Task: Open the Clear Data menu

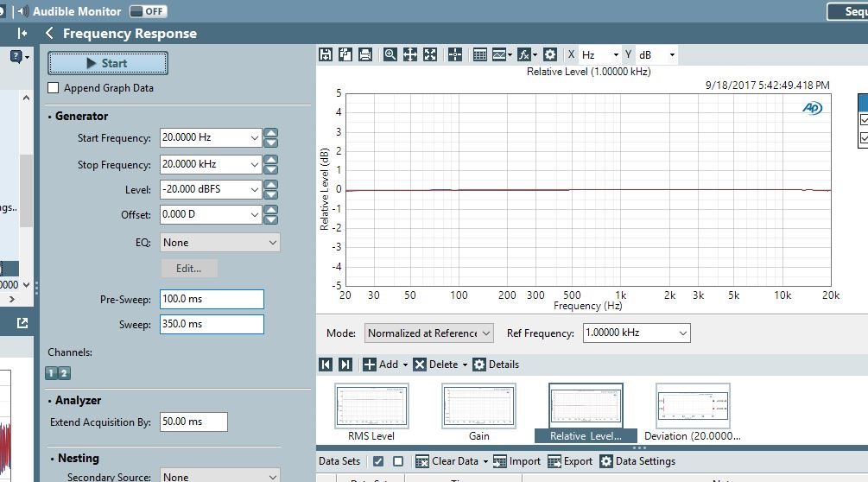Action: [x=452, y=461]
